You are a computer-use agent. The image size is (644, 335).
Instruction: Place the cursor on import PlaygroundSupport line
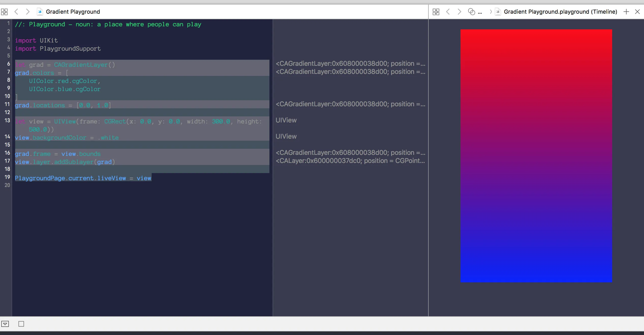[x=70, y=49]
